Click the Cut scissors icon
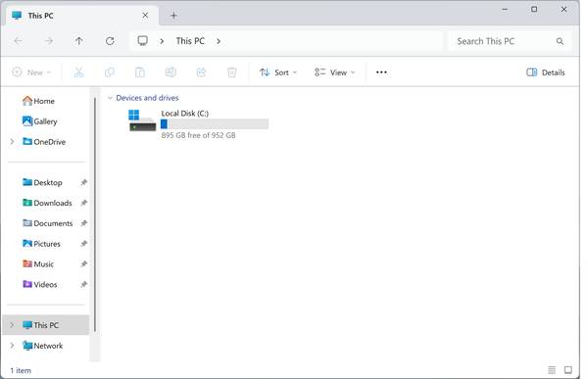588x379 pixels. point(78,72)
